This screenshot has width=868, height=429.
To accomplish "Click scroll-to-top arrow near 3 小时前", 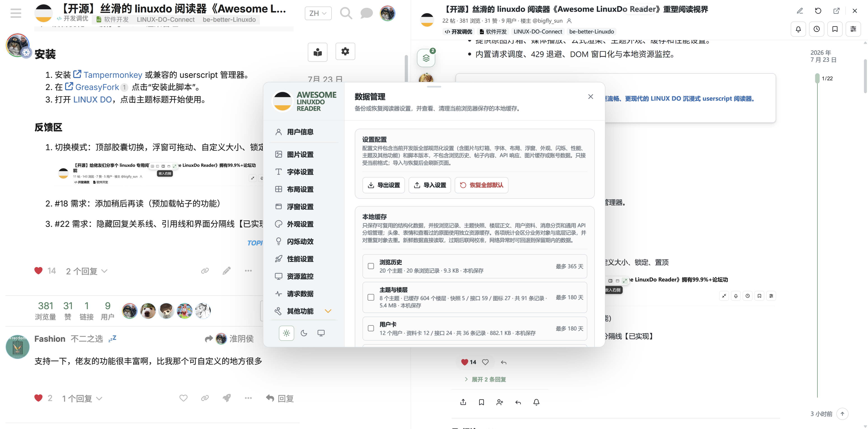I will click(842, 413).
